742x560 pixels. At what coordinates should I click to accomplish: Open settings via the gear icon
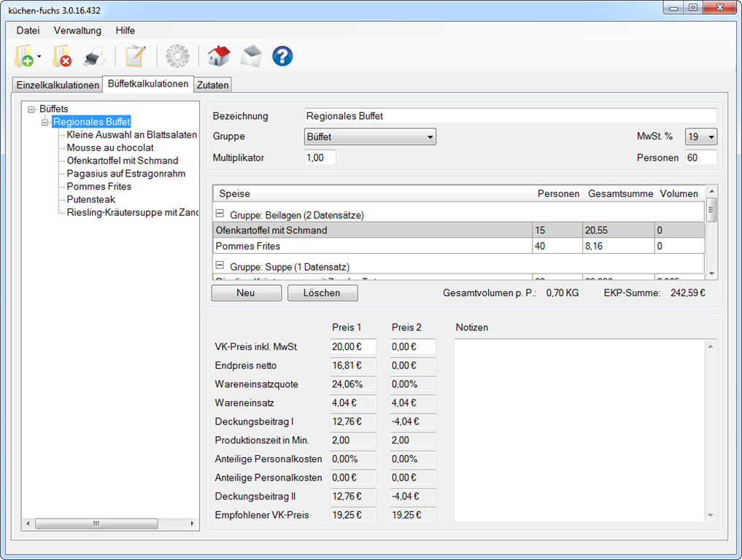[x=177, y=57]
